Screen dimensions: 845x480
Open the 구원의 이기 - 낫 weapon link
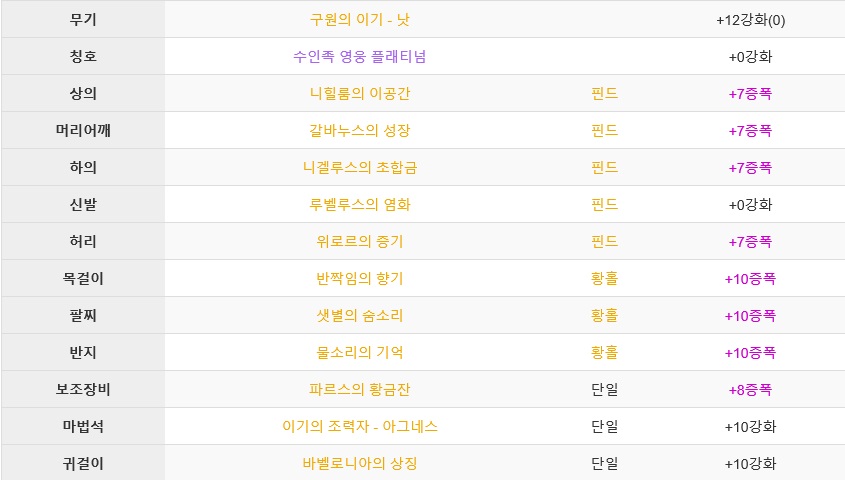click(x=359, y=20)
